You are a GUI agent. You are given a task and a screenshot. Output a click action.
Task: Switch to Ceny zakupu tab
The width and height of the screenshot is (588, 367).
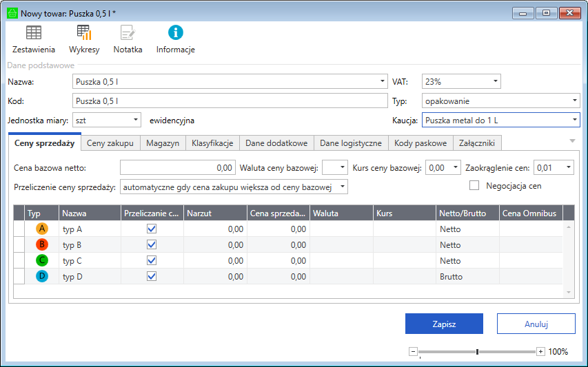pyautogui.click(x=110, y=143)
